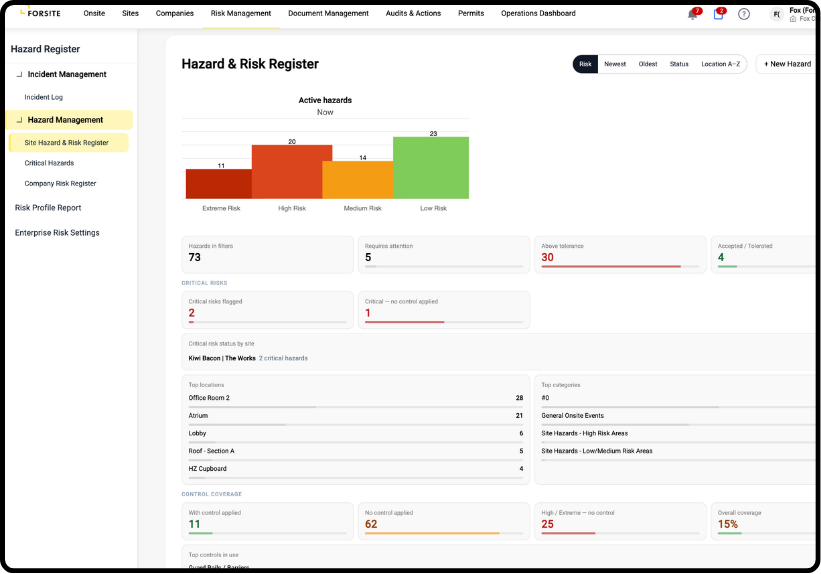
Task: Click the New Hazard button
Action: pyautogui.click(x=787, y=64)
